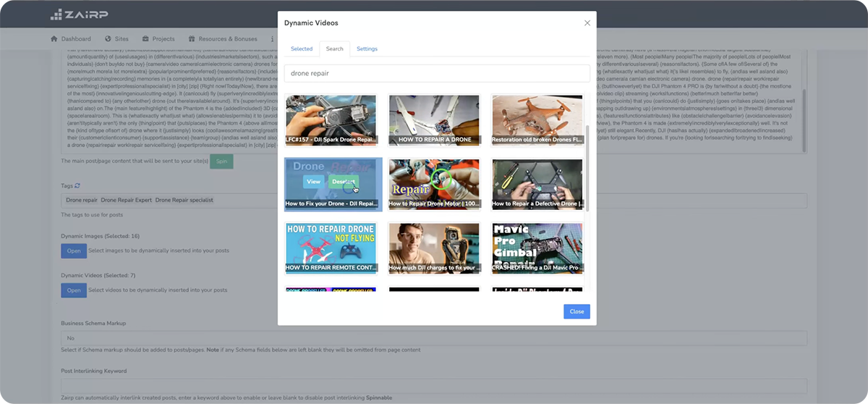Choose the 'HOW TO REPAIR REMOTE CONT...' video
The height and width of the screenshot is (404, 868).
pyautogui.click(x=331, y=247)
